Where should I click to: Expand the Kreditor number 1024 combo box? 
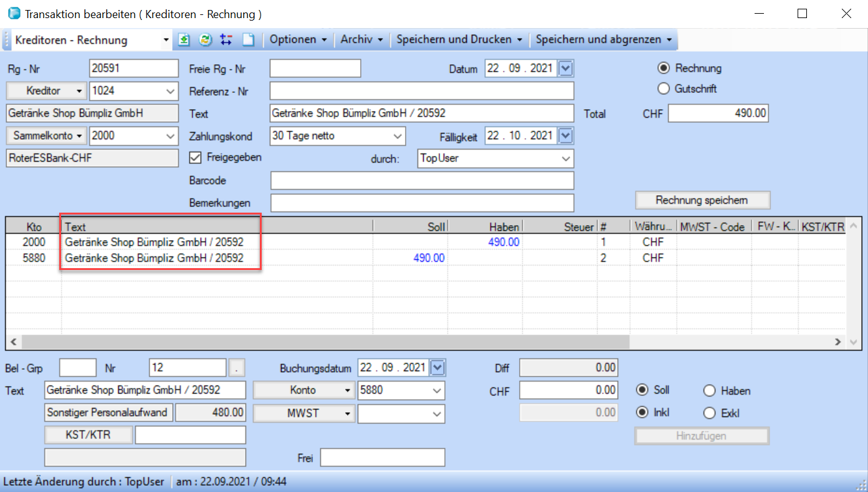pyautogui.click(x=171, y=91)
